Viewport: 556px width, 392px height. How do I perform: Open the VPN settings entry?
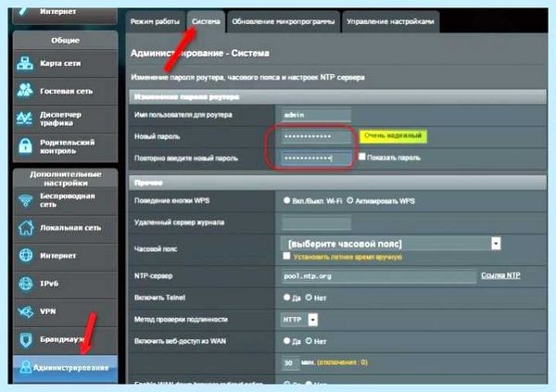[65, 312]
